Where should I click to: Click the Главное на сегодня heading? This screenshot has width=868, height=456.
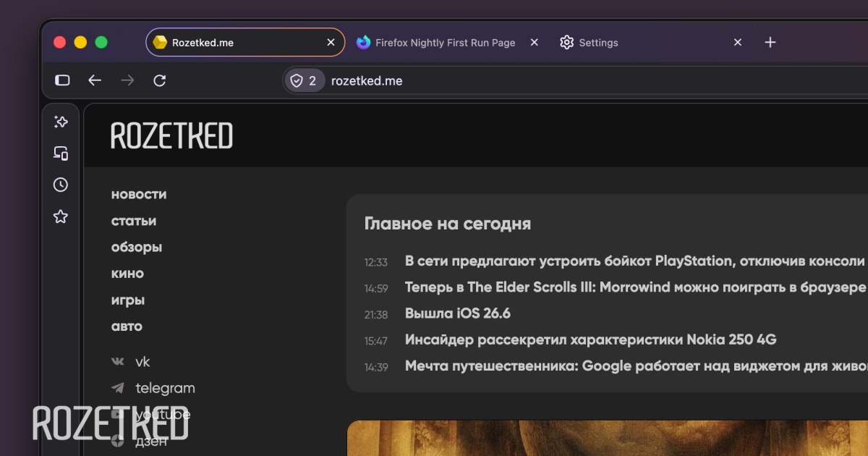tap(448, 224)
